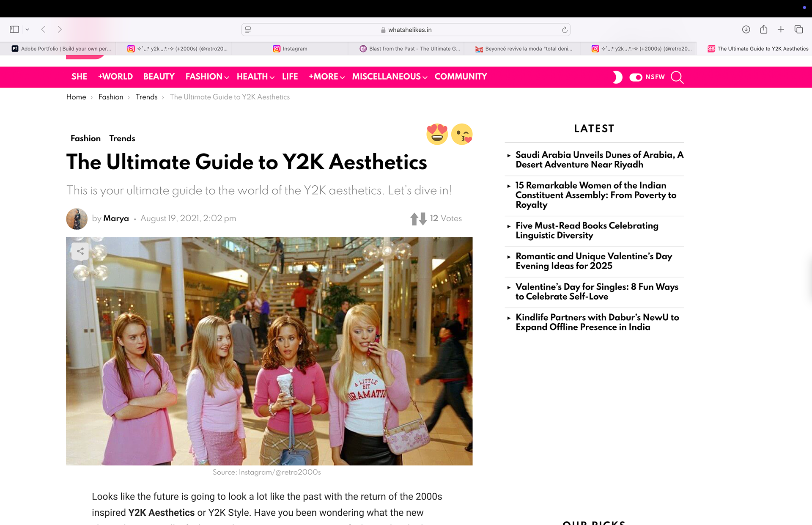Image resolution: width=812 pixels, height=525 pixels.
Task: Go to Home breadcrumb
Action: click(x=76, y=97)
